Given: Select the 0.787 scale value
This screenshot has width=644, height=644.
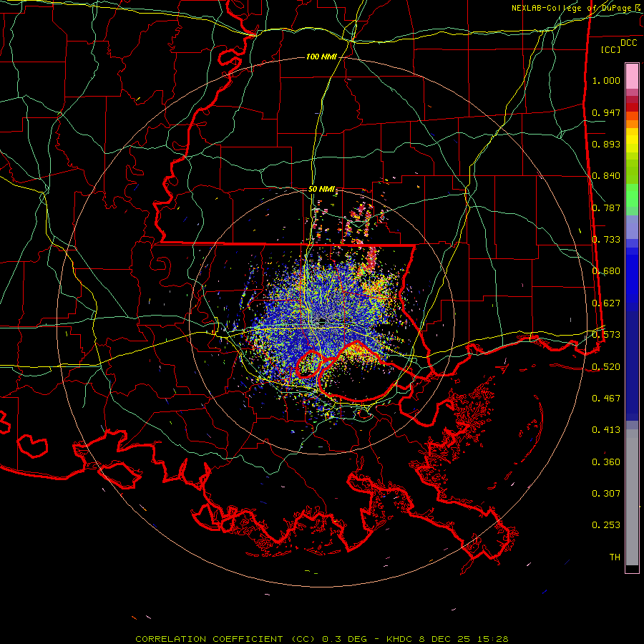Looking at the screenshot, I should pyautogui.click(x=606, y=208).
